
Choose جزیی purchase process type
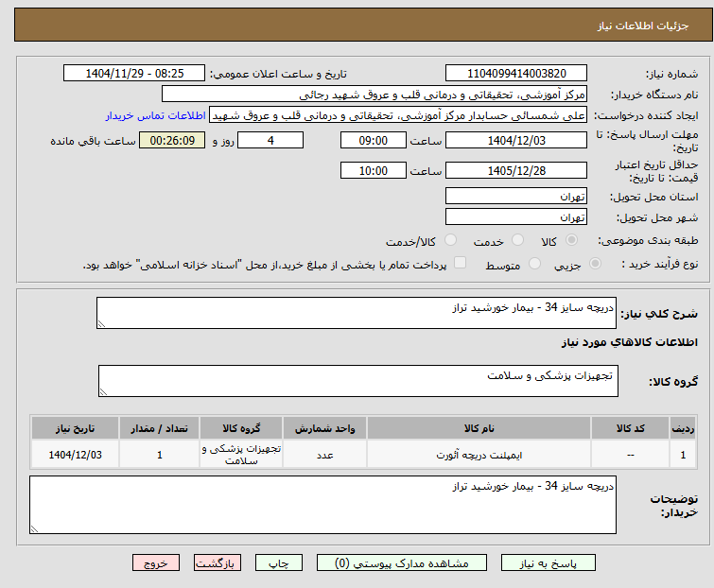pyautogui.click(x=595, y=264)
